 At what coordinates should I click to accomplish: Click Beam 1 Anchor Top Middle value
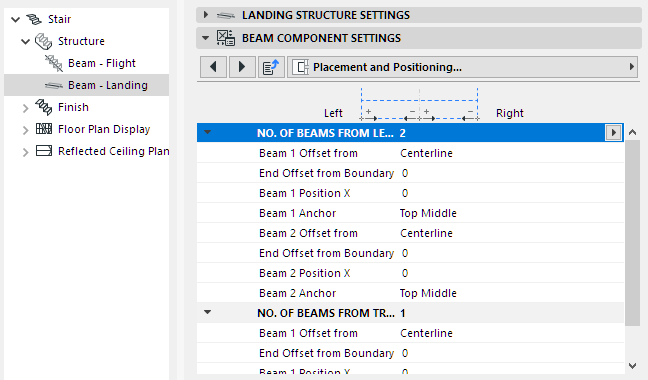tap(428, 213)
